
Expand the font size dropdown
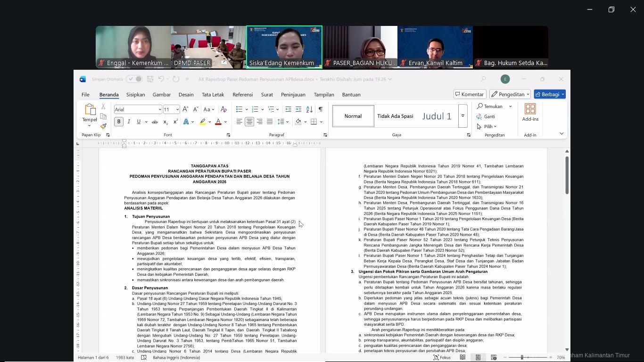point(177,109)
